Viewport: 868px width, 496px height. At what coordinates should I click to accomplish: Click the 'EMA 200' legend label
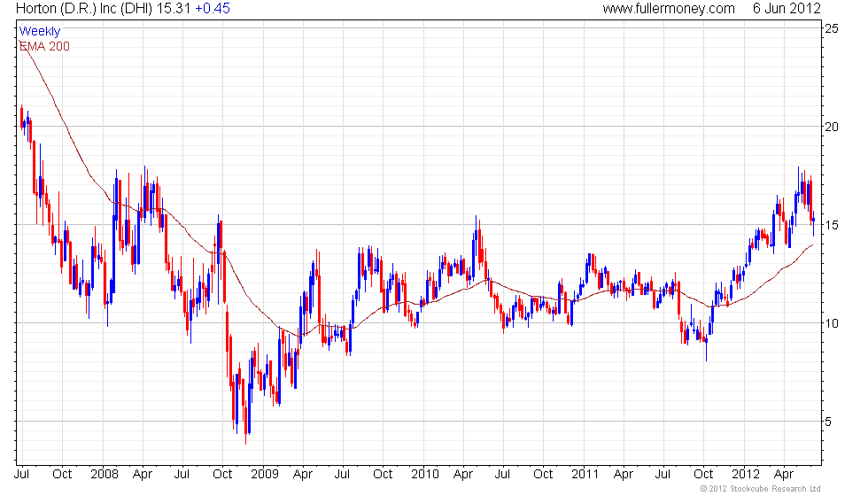coord(44,46)
